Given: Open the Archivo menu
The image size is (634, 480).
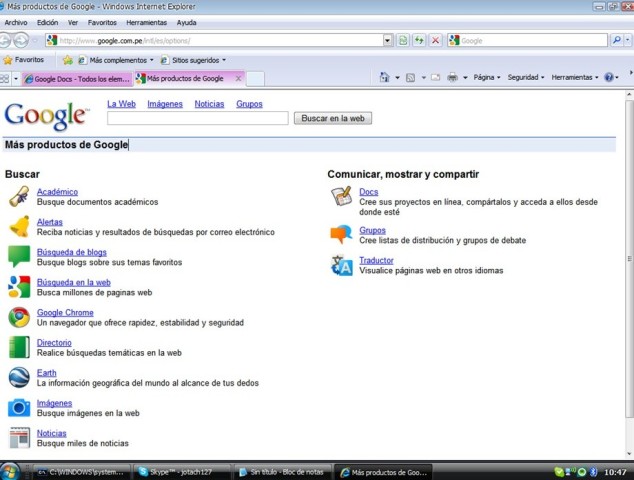Looking at the screenshot, I should click(x=16, y=23).
